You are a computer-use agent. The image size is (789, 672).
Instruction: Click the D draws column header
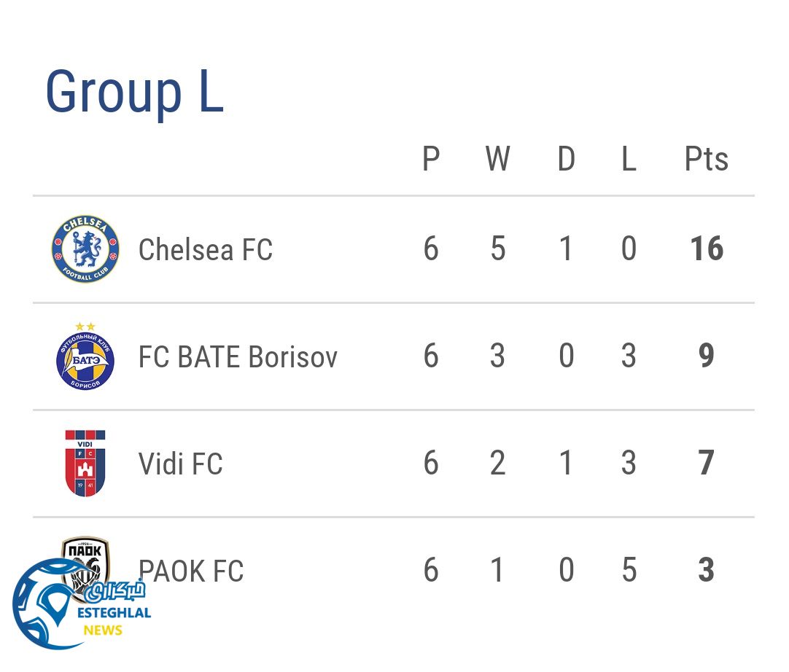click(x=566, y=159)
